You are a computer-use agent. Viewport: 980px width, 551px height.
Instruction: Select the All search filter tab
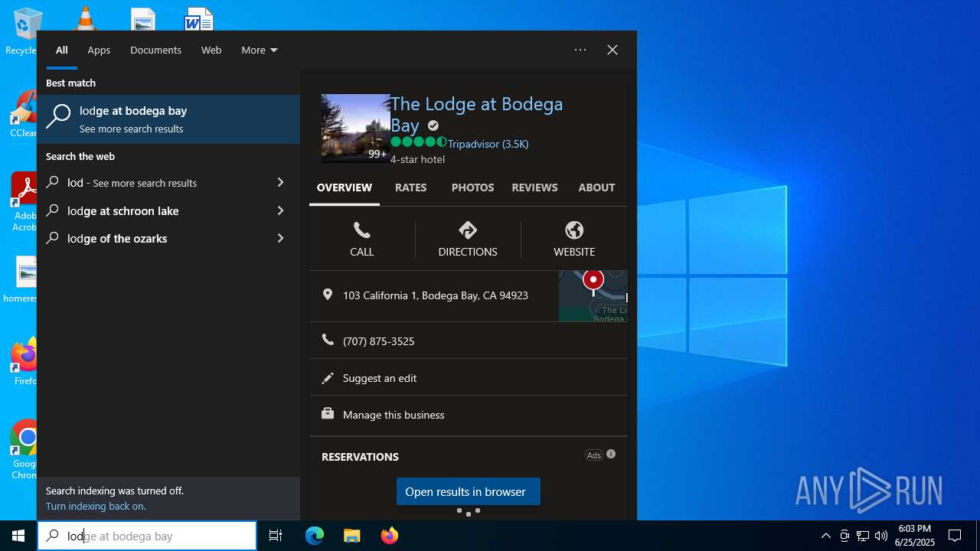pyautogui.click(x=62, y=50)
